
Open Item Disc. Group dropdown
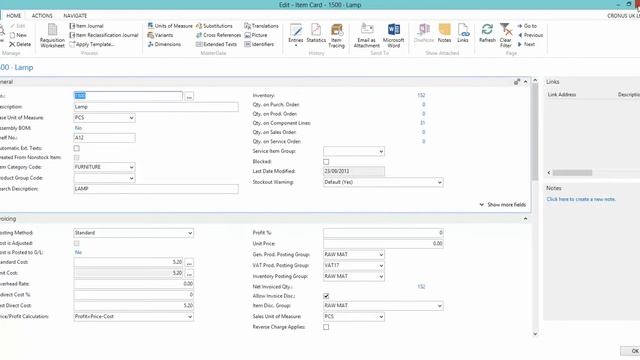click(440, 305)
